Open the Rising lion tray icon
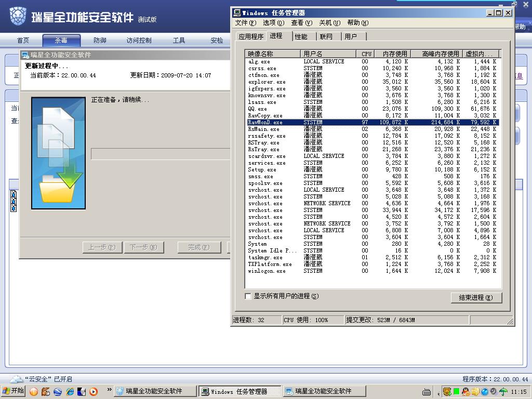 (447, 392)
